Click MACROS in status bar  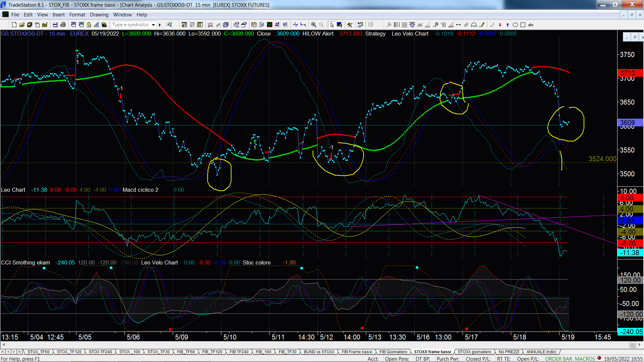click(585, 359)
